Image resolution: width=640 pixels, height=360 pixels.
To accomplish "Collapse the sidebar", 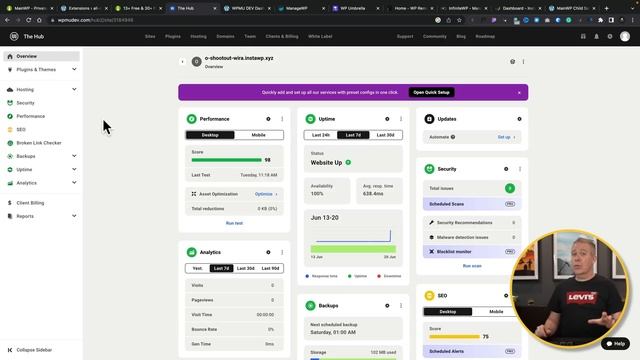I will click(30, 350).
